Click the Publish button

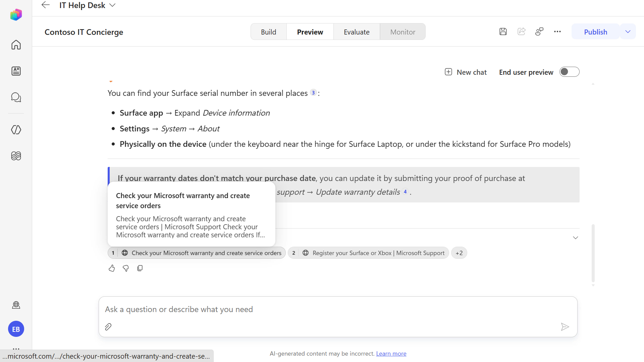595,32
